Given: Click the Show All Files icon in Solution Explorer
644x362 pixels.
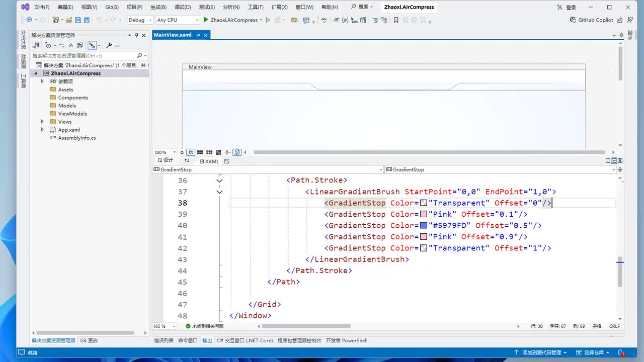Looking at the screenshot, I should (x=79, y=46).
